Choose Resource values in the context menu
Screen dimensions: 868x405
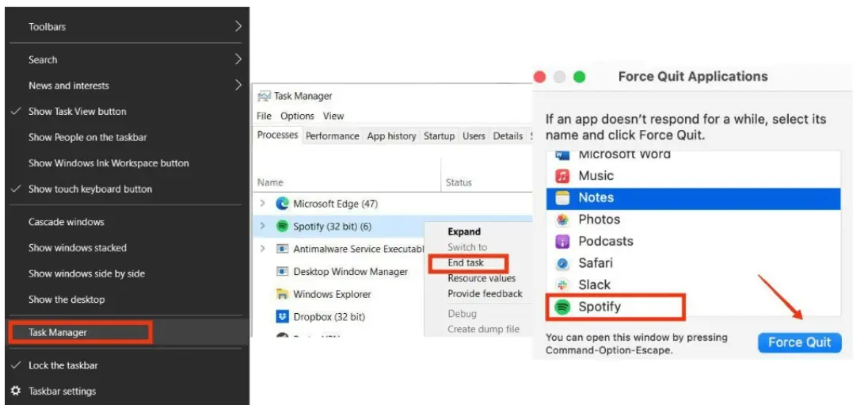coord(482,278)
